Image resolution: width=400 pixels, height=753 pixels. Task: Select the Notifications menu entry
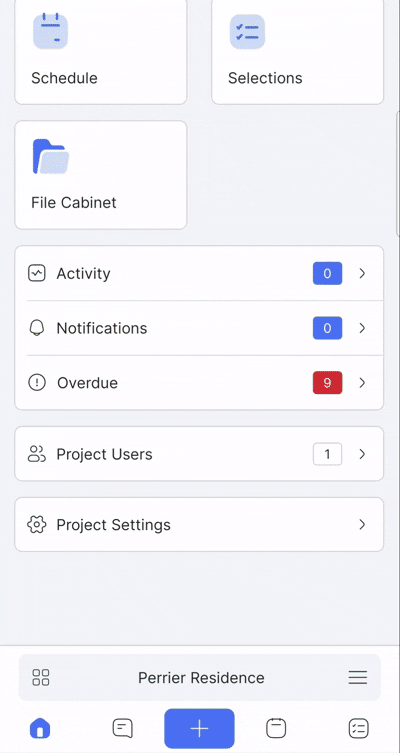pyautogui.click(x=199, y=328)
